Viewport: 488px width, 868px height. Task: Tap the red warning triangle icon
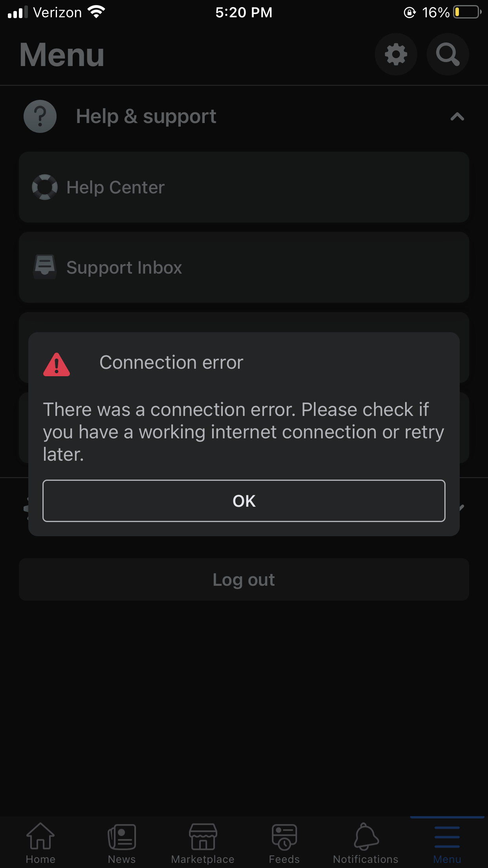[x=57, y=364]
